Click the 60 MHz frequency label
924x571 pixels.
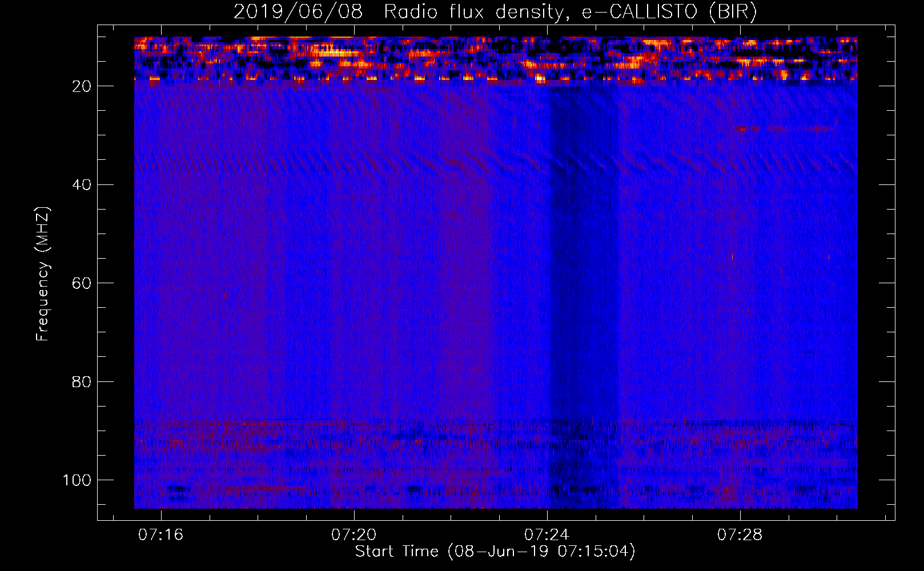click(82, 283)
